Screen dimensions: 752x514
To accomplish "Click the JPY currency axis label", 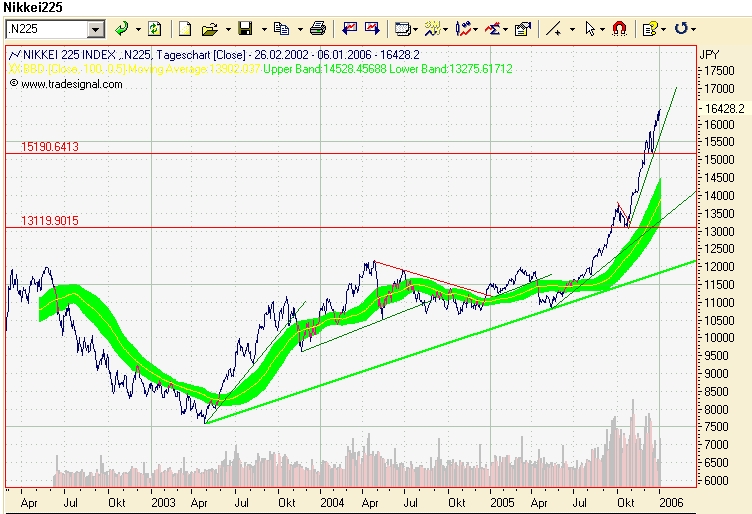I will coord(710,55).
